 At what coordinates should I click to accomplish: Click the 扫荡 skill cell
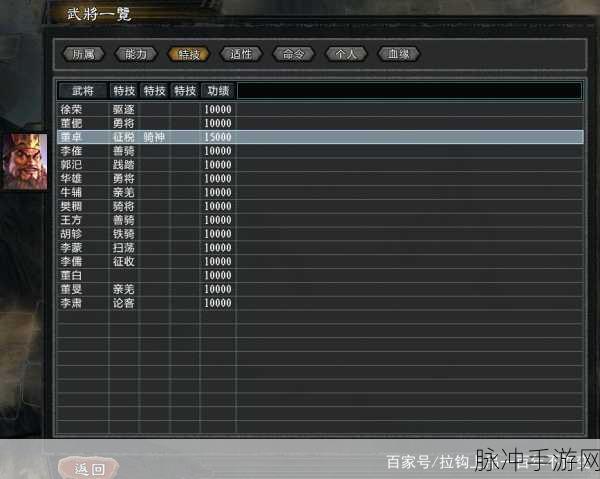coord(124,248)
